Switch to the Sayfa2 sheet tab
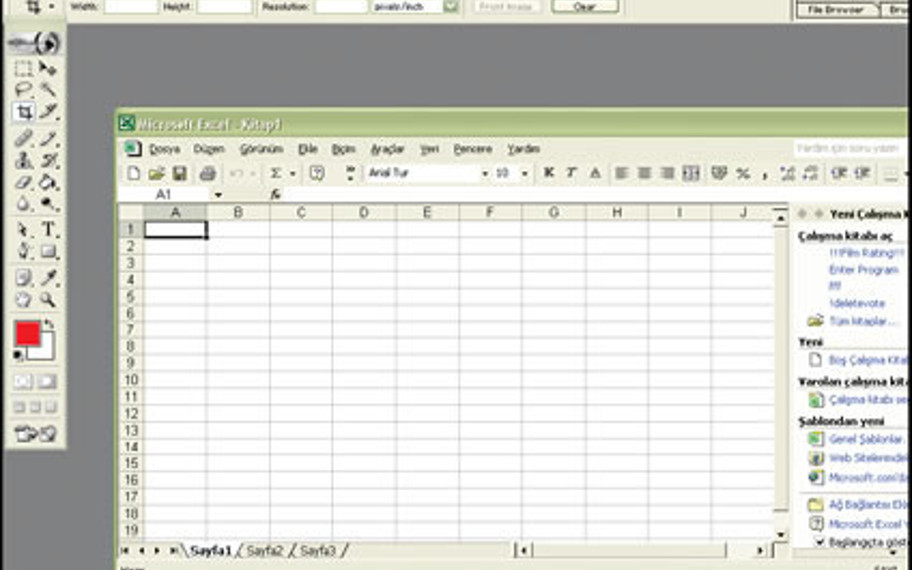912x570 pixels. coord(265,550)
